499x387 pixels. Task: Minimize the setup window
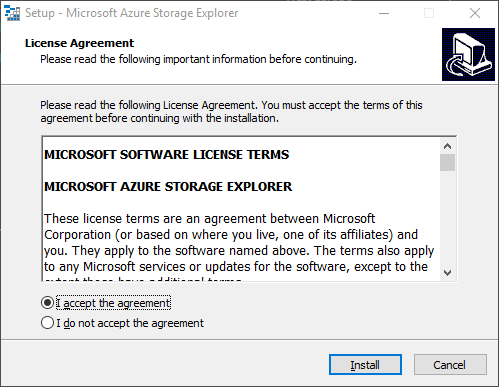pyautogui.click(x=384, y=13)
